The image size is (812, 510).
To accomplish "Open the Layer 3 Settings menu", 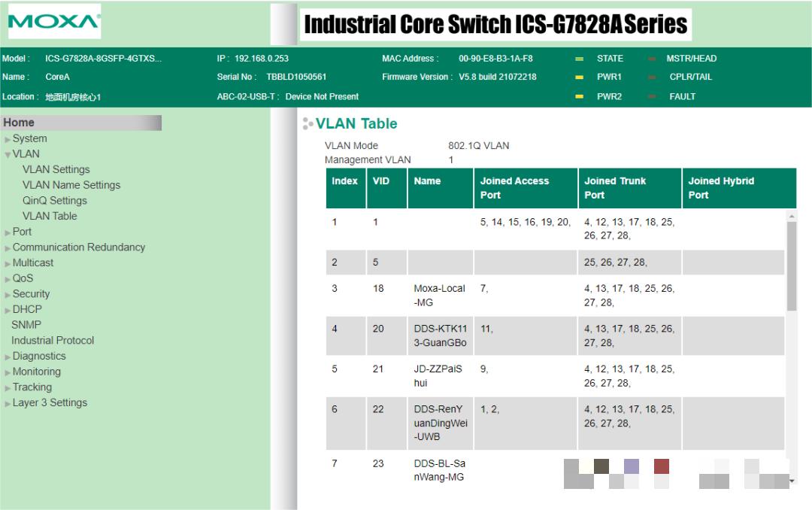I will [50, 402].
